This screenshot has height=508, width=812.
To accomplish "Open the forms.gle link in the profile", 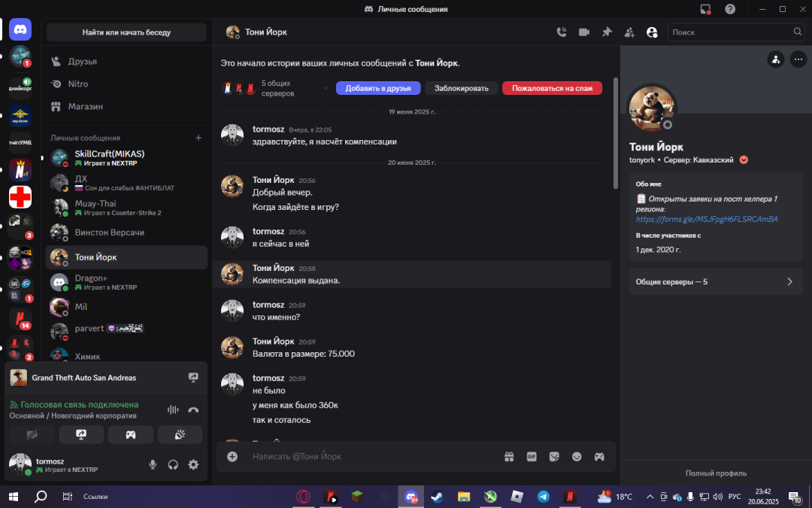I will [707, 219].
